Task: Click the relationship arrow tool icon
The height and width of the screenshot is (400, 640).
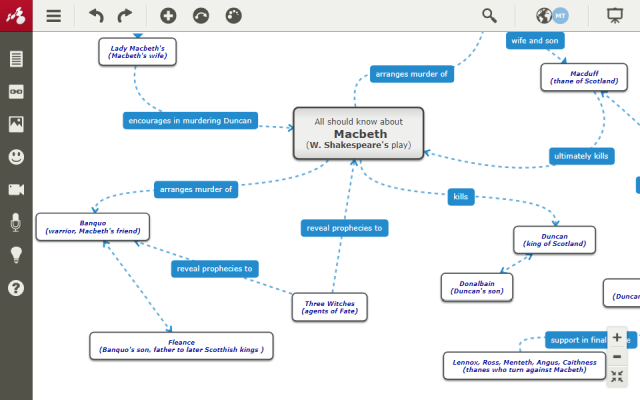Action: (201, 16)
